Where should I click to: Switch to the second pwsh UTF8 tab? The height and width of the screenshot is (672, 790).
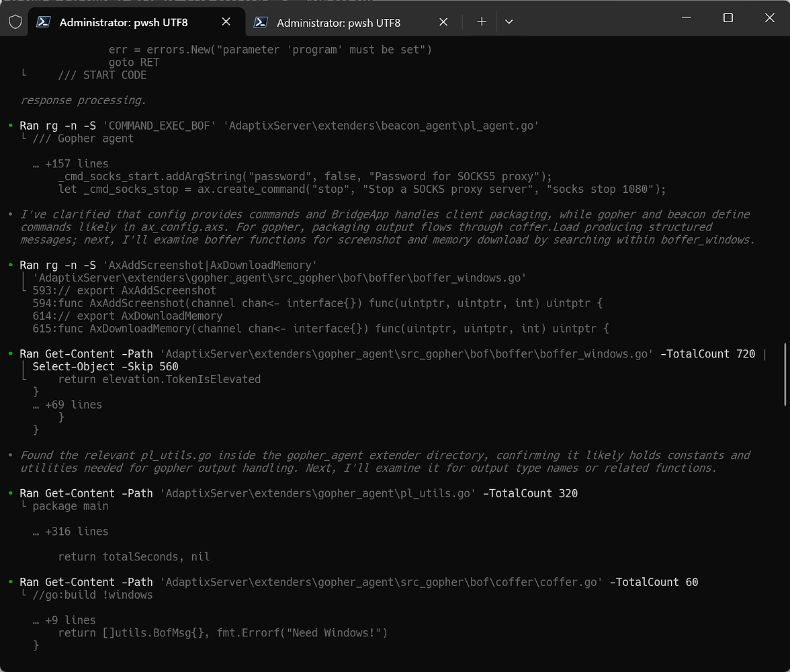click(353, 22)
